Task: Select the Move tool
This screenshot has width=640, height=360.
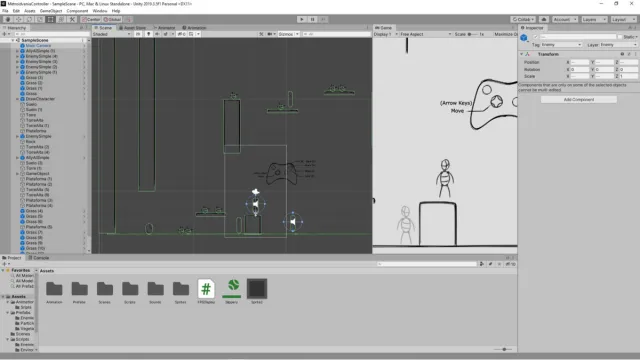Action: click(18, 19)
